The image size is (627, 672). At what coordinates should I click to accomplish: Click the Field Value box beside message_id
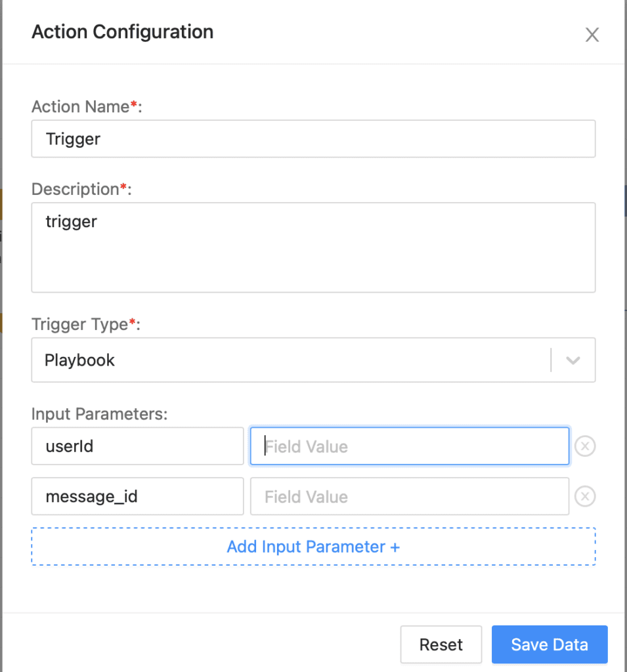pos(410,496)
